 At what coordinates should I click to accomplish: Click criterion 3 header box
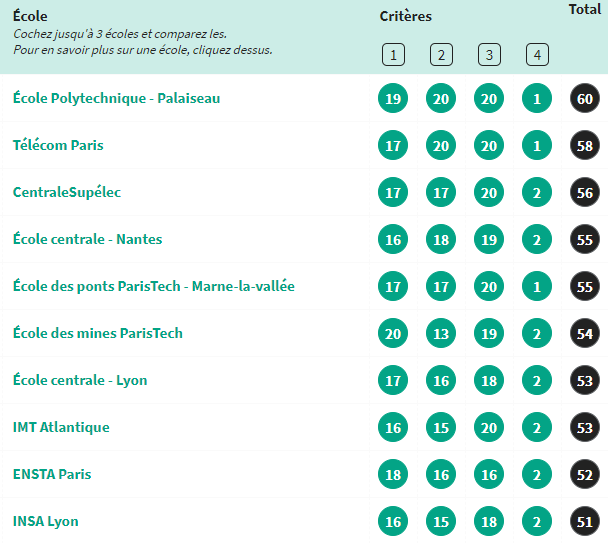coord(489,55)
